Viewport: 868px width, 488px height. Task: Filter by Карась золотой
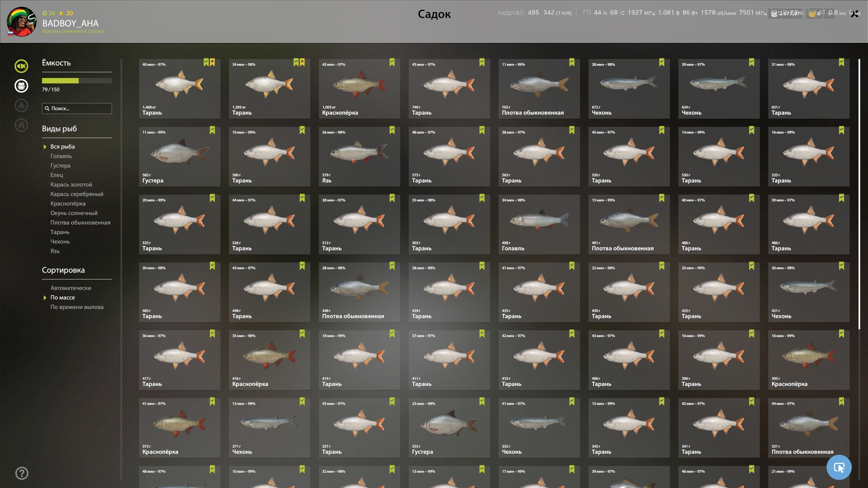[x=71, y=184]
